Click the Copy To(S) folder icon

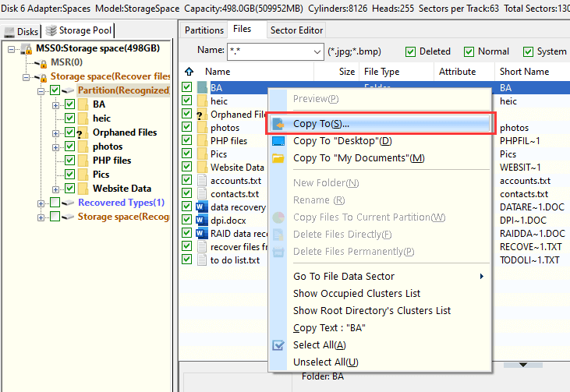(x=278, y=124)
